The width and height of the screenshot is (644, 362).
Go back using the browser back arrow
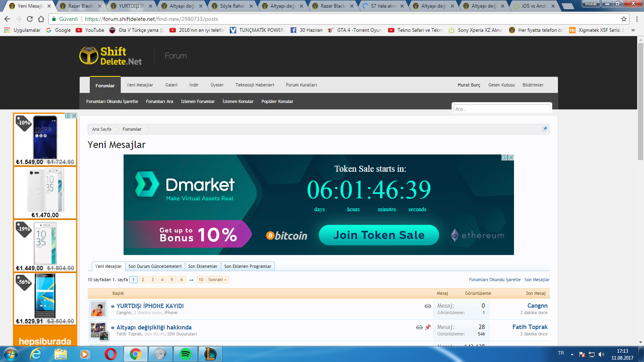tap(7, 19)
